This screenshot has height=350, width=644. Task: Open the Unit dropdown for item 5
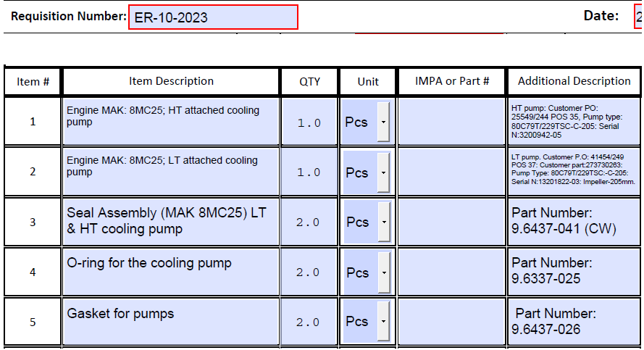click(x=383, y=322)
